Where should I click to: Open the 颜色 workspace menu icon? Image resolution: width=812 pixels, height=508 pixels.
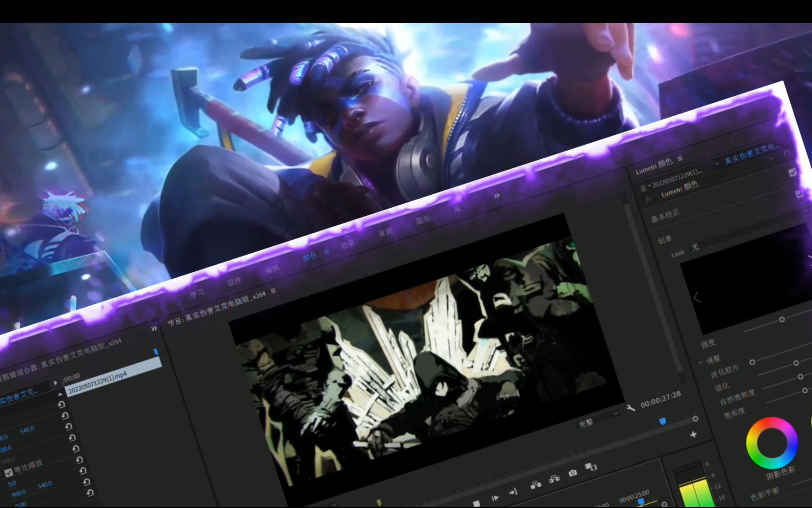(327, 252)
